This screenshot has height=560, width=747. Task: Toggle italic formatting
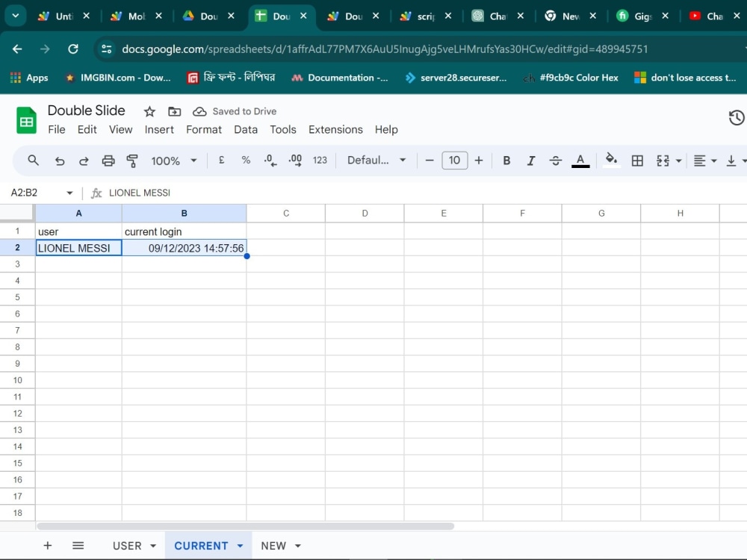coord(530,161)
